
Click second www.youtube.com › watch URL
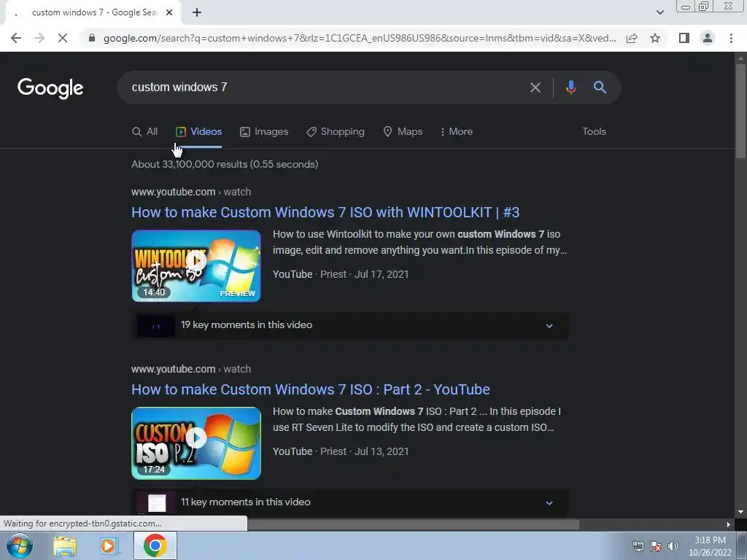click(x=191, y=369)
